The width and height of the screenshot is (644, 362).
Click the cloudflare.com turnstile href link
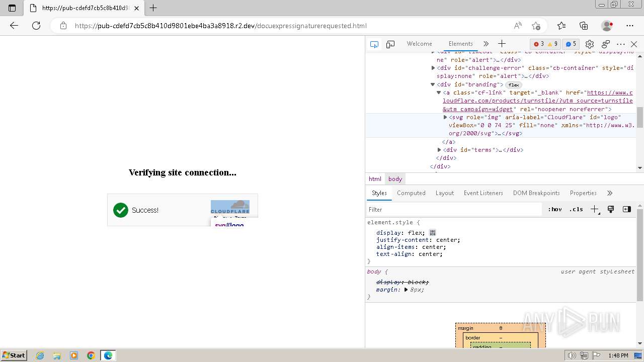tap(537, 101)
